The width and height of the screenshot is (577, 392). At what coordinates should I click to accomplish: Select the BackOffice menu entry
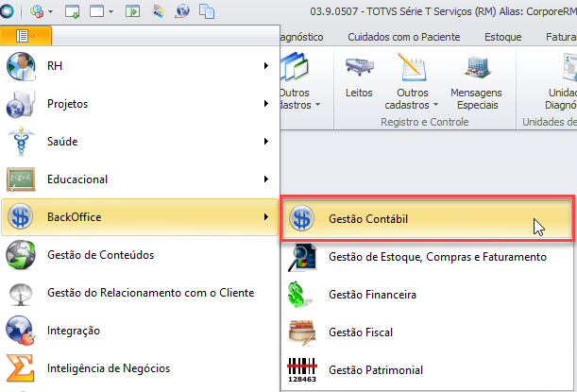(x=140, y=217)
